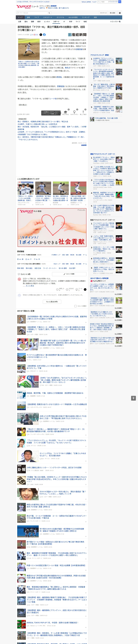
Task: Open 今年も猛暑予報 PR link
Action: (106, 118)
